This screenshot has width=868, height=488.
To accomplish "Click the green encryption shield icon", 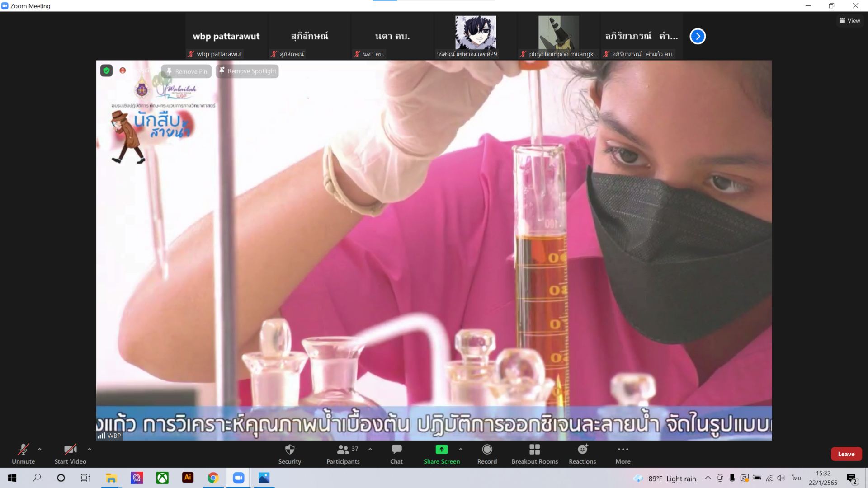I will [x=106, y=70].
